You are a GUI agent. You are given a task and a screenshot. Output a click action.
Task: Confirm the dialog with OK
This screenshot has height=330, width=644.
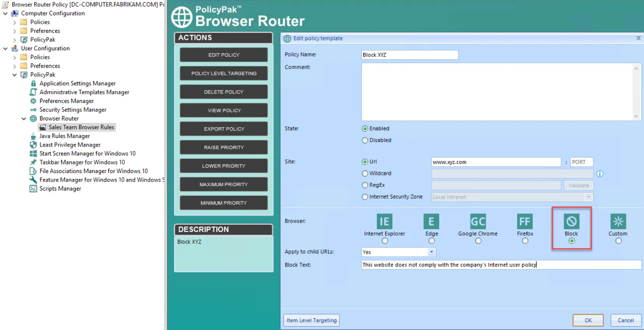tap(588, 320)
